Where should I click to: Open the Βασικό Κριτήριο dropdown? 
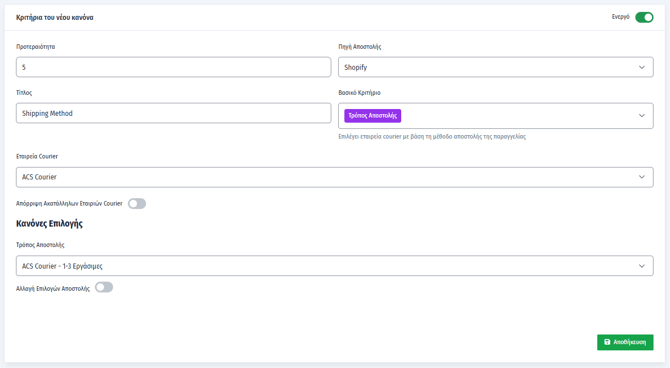496,115
